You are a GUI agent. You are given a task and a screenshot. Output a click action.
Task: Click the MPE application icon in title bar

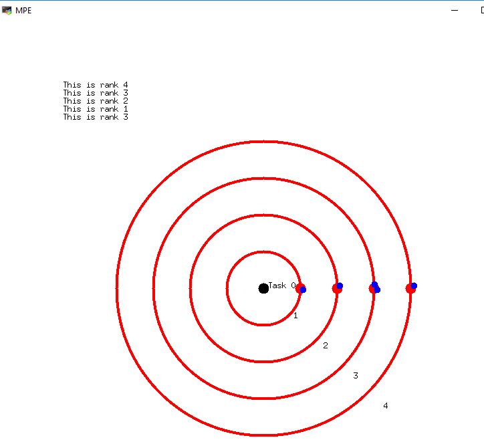click(x=7, y=11)
